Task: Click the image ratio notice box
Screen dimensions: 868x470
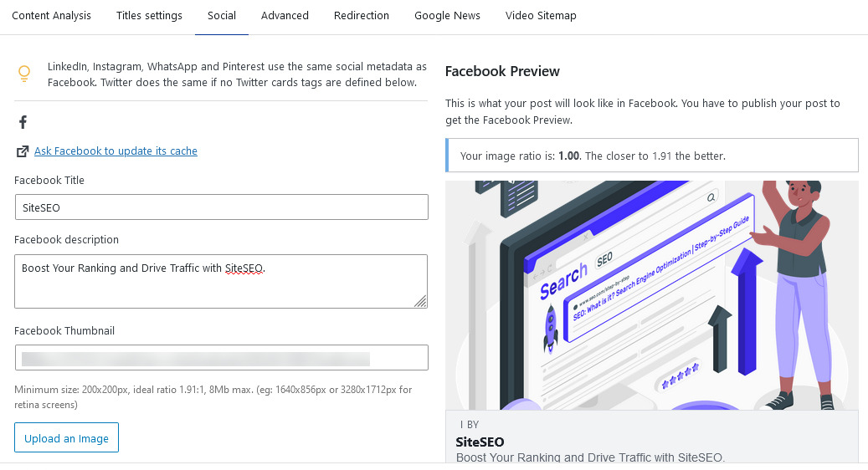Action: point(652,156)
